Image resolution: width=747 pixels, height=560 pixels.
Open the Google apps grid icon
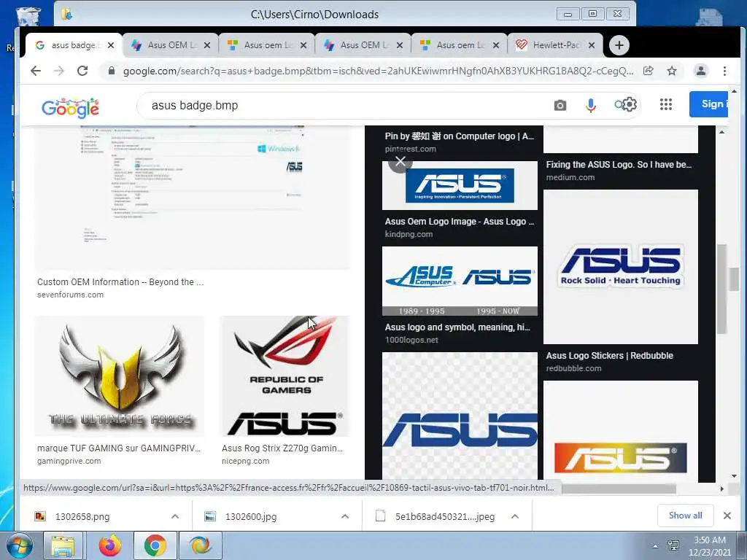pyautogui.click(x=666, y=104)
